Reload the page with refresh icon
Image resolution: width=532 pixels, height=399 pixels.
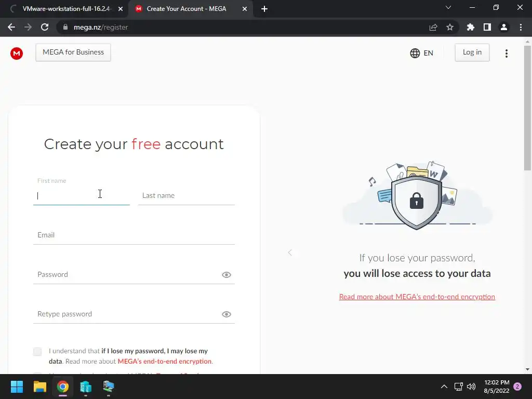coord(45,27)
